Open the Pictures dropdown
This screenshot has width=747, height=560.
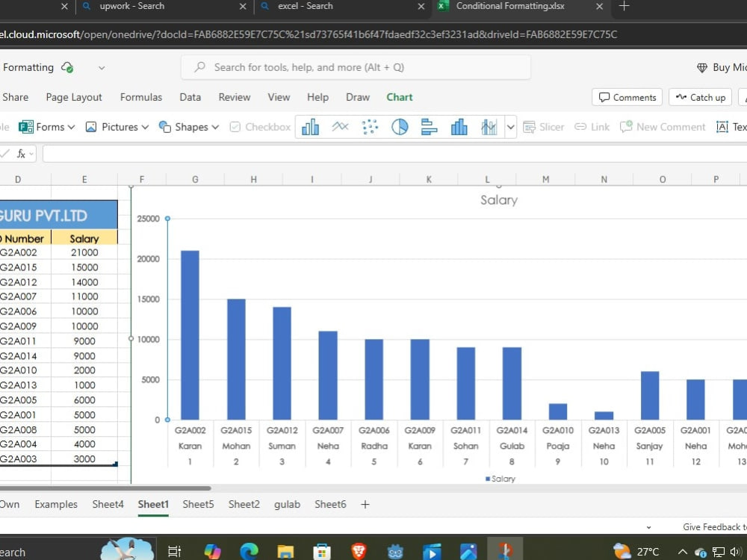[x=117, y=127]
